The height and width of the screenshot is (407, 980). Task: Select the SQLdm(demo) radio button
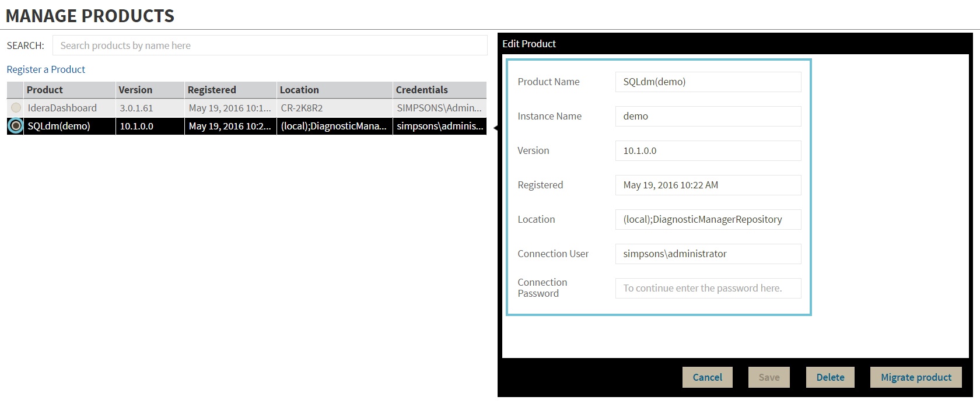pyautogui.click(x=16, y=126)
